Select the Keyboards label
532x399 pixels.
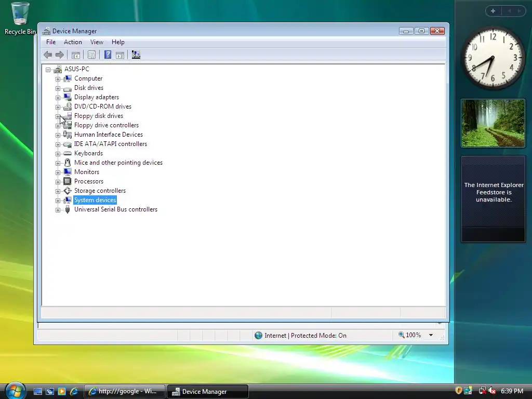88,153
